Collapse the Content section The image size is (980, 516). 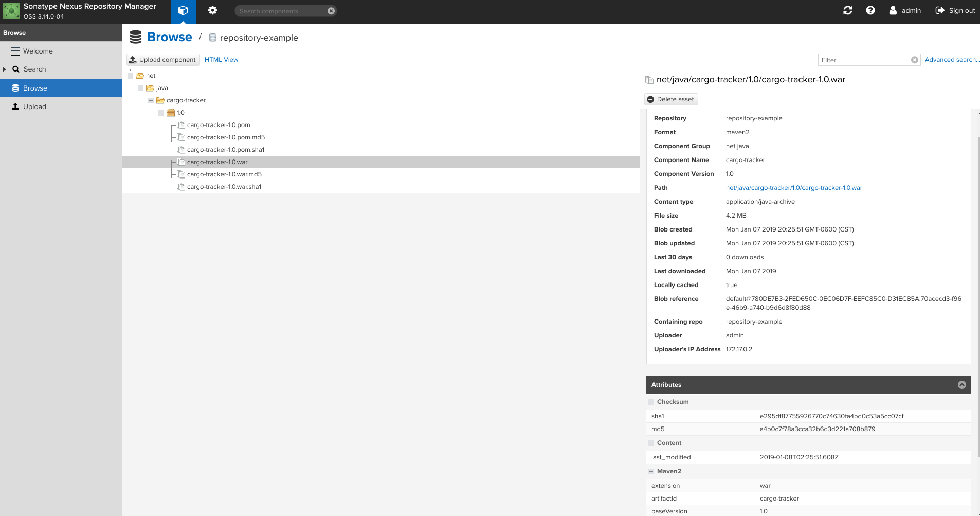(x=651, y=443)
